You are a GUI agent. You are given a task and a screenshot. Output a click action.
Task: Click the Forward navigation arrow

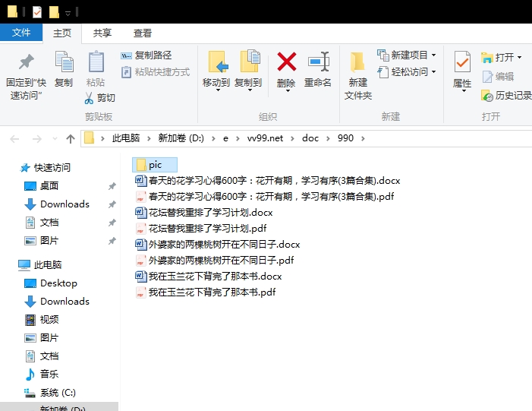(36, 139)
